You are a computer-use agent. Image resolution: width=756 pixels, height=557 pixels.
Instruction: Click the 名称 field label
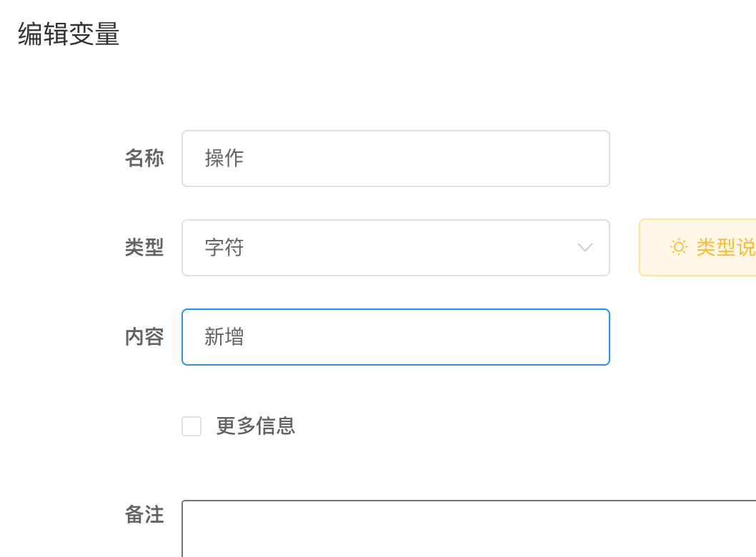click(x=144, y=158)
